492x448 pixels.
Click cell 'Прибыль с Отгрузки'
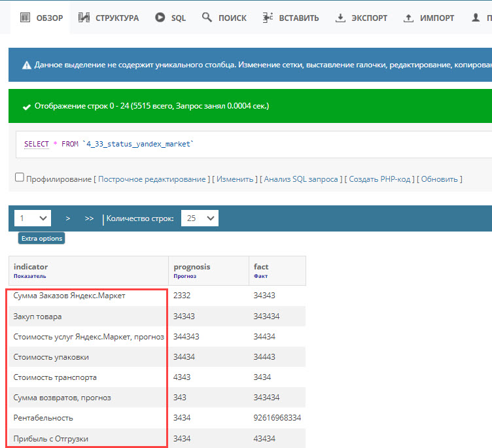(50, 439)
